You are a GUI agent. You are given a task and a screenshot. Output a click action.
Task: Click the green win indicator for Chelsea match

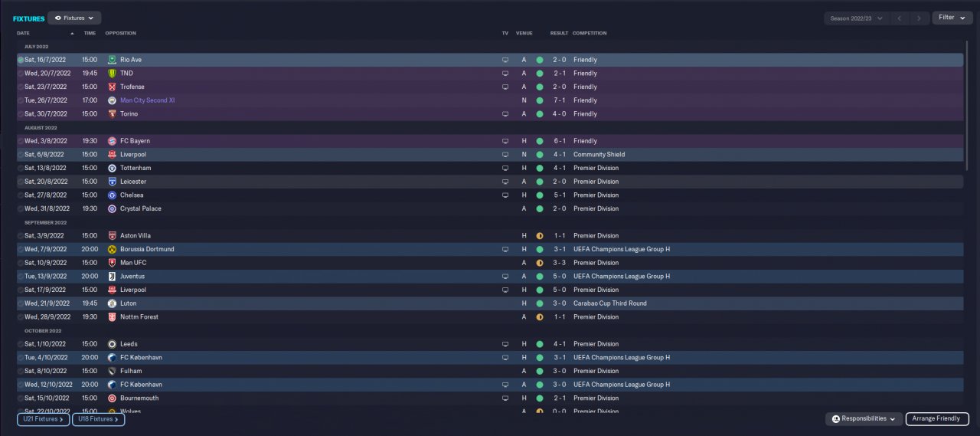[x=539, y=195]
